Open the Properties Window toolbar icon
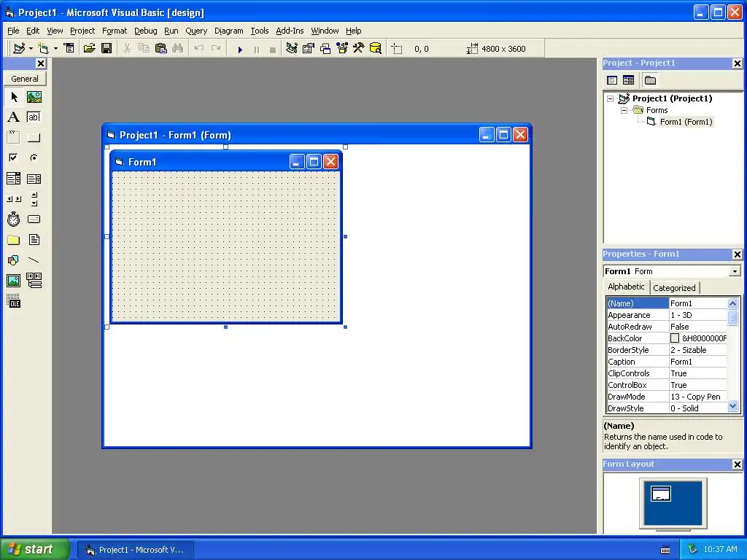 (x=309, y=48)
